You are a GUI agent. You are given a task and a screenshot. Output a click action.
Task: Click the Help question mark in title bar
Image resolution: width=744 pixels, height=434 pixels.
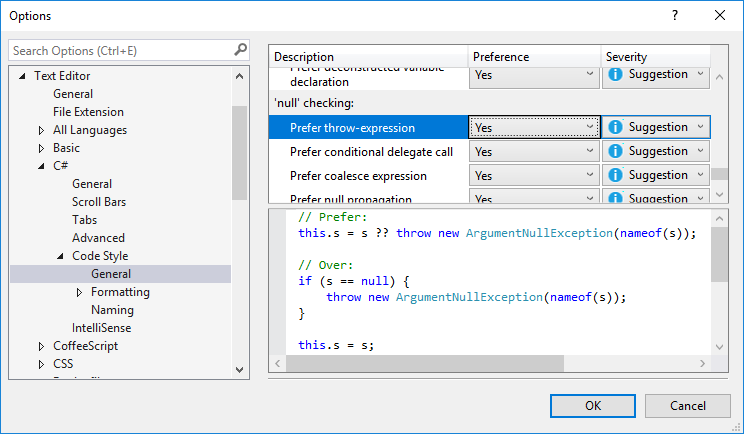(x=674, y=15)
